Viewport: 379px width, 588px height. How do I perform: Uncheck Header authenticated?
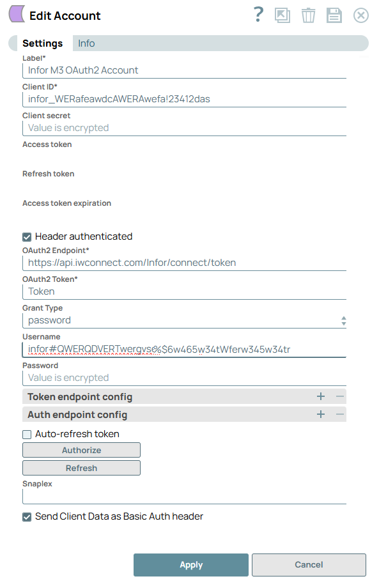[26, 236]
